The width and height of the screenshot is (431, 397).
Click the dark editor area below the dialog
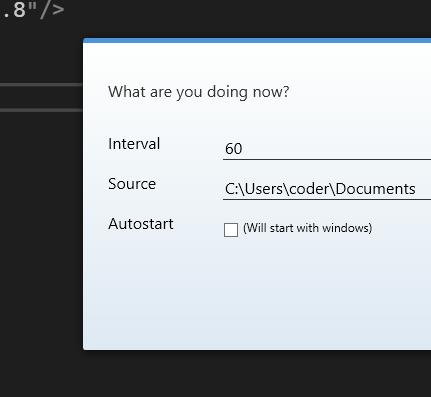pyautogui.click(x=215, y=373)
